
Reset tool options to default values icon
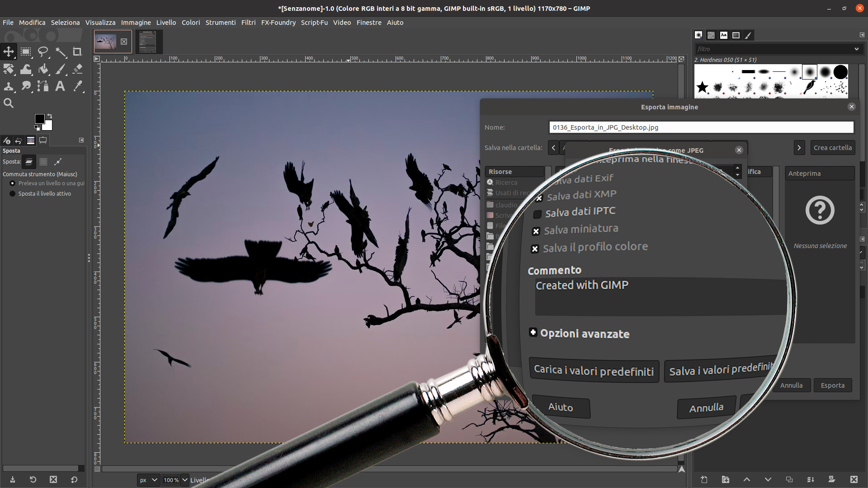coord(74,479)
